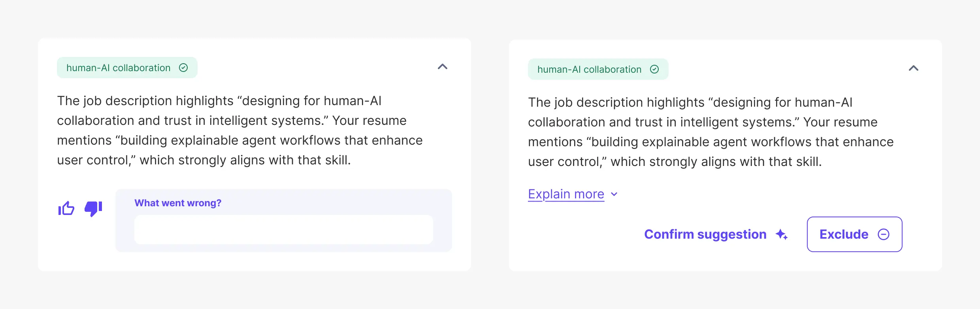Image resolution: width=980 pixels, height=309 pixels.
Task: Click the minus circle icon in Exclude
Action: [883, 234]
